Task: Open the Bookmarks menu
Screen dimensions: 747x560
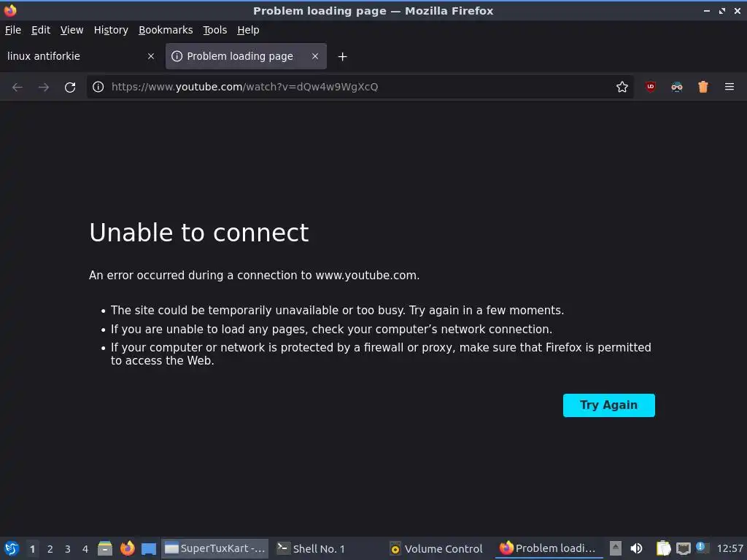Action: 166,30
